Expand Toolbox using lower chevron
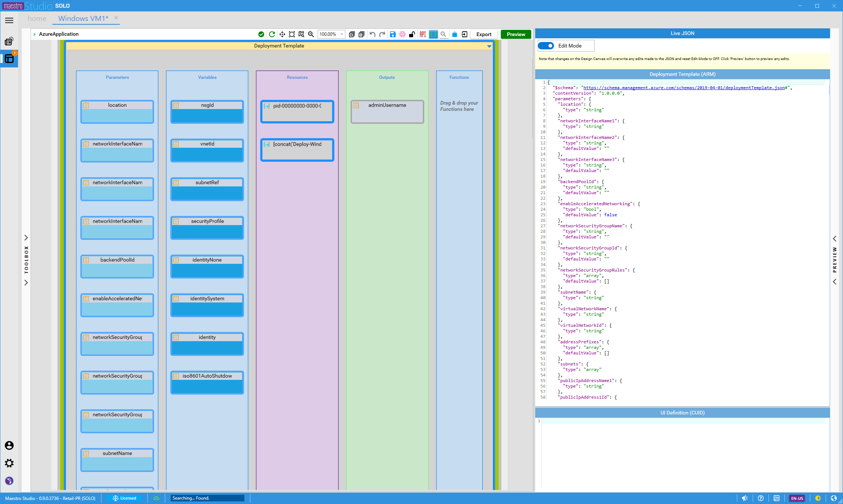Image resolution: width=843 pixels, height=504 pixels. (26, 283)
